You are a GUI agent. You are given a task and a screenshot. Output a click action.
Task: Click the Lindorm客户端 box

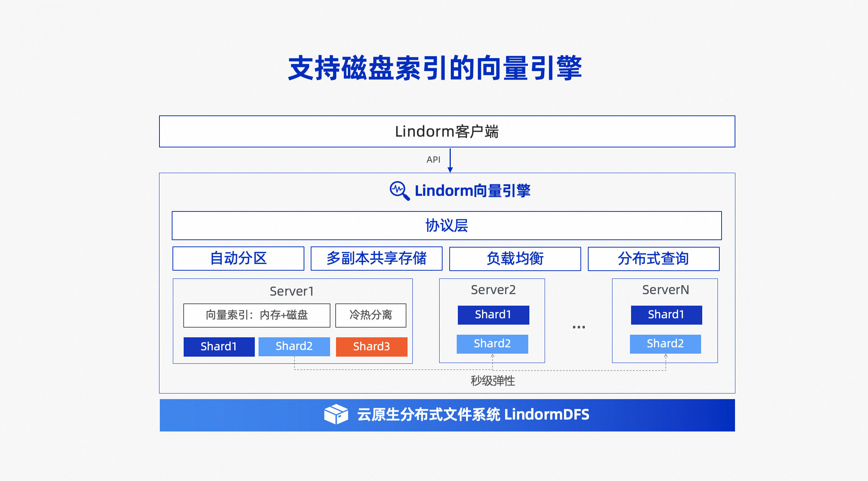click(447, 131)
